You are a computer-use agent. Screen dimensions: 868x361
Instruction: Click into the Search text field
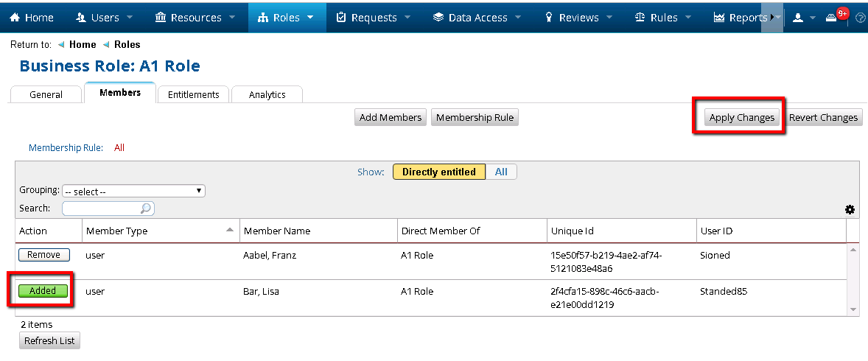102,208
